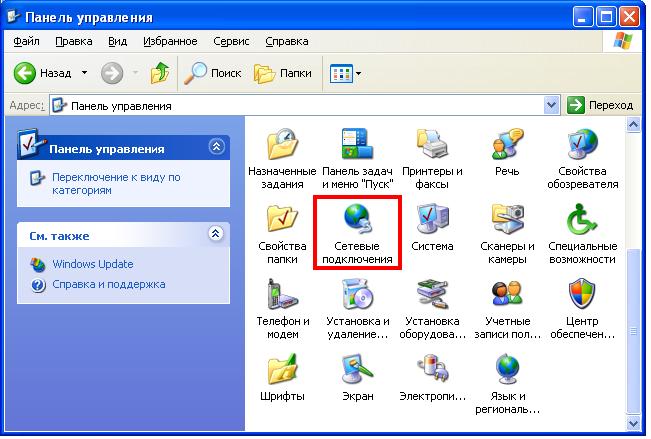This screenshot has width=651, height=439.
Task: Open Учетные записи пользователей icon
Action: [507, 309]
